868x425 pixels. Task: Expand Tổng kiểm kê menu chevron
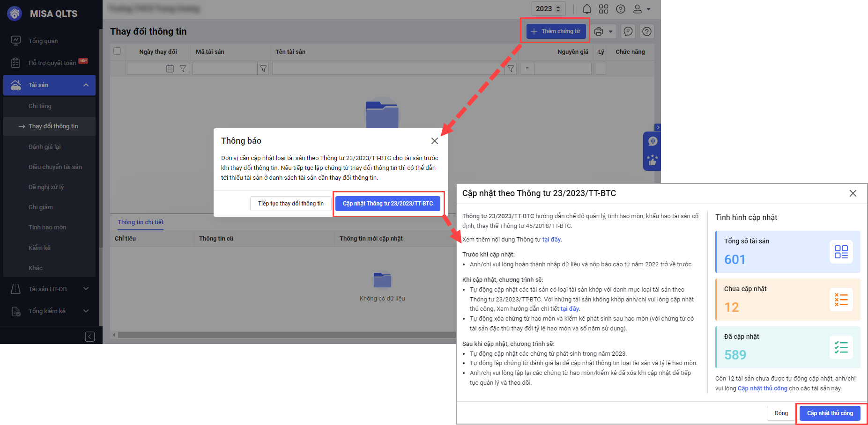pyautogui.click(x=86, y=311)
